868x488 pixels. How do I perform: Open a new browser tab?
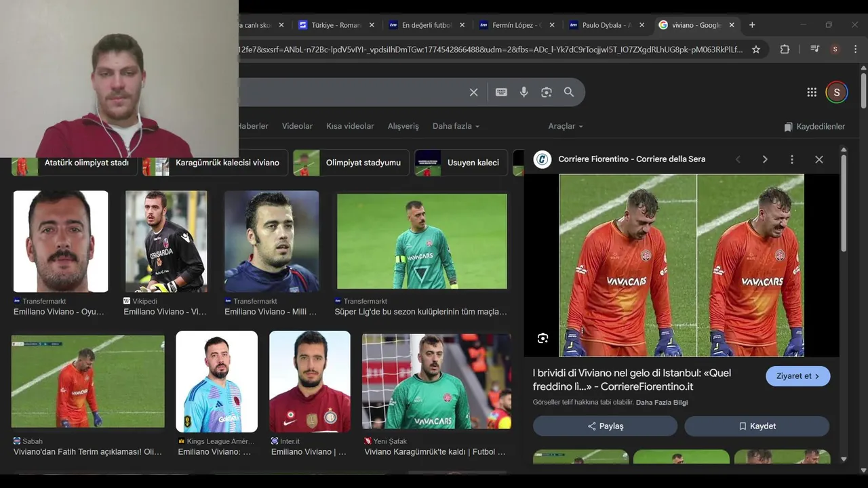coord(752,25)
